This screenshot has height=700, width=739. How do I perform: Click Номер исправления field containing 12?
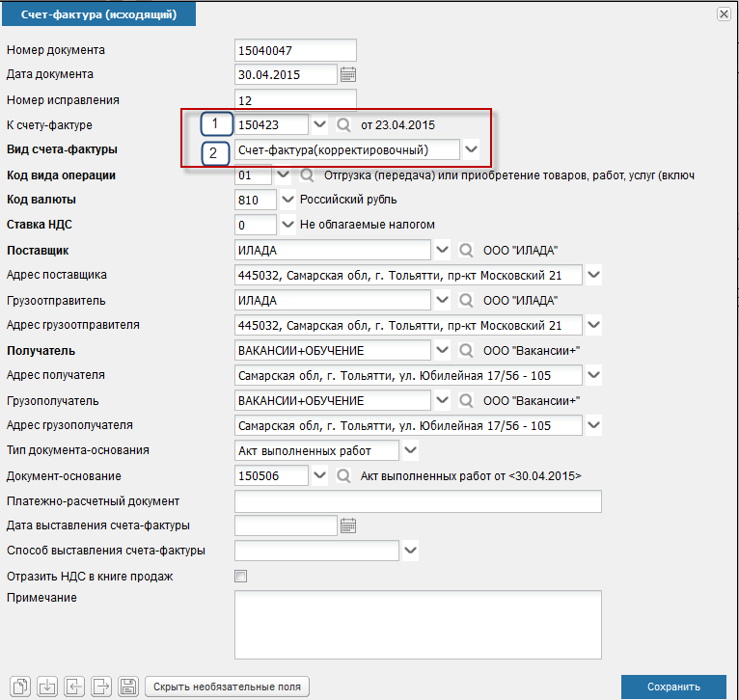point(295,100)
